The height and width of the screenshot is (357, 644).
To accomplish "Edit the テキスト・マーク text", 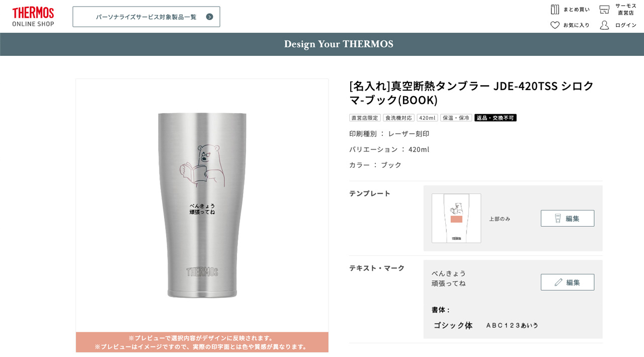I will coord(568,282).
